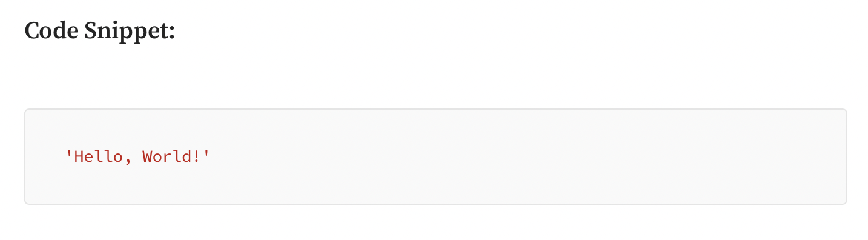
Task: Click the letter 'S' in Snippet
Action: pyautogui.click(x=91, y=30)
